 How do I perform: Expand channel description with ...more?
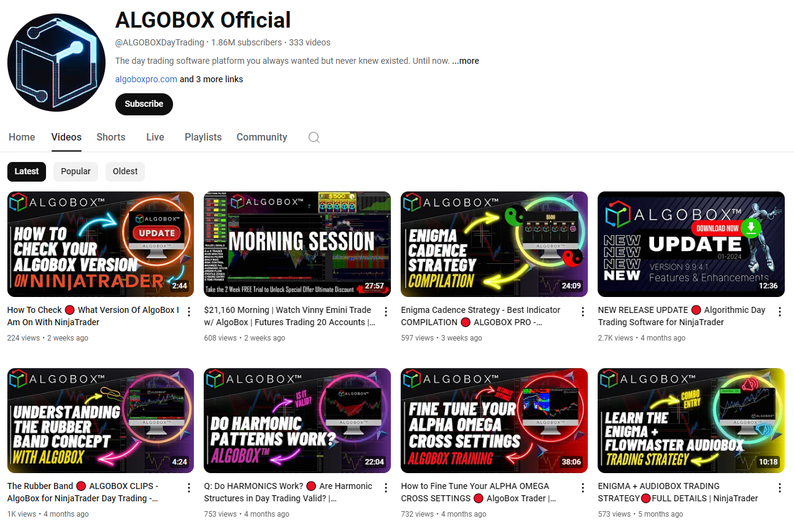click(466, 61)
